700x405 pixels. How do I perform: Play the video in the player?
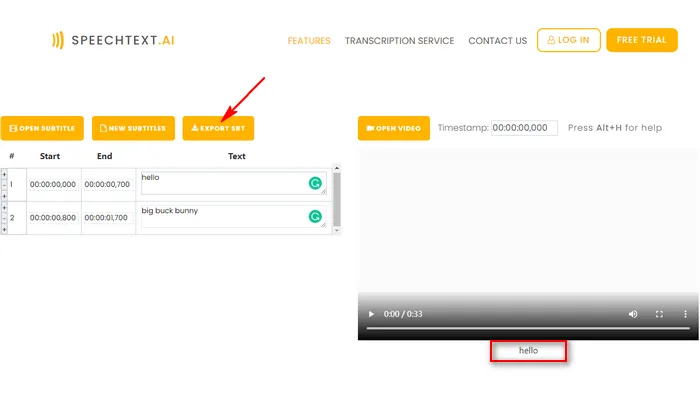click(x=373, y=314)
